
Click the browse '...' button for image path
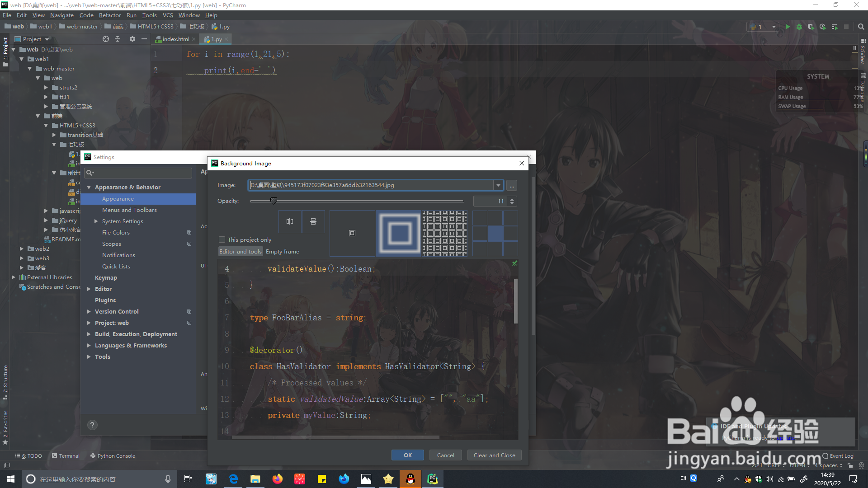click(x=512, y=185)
